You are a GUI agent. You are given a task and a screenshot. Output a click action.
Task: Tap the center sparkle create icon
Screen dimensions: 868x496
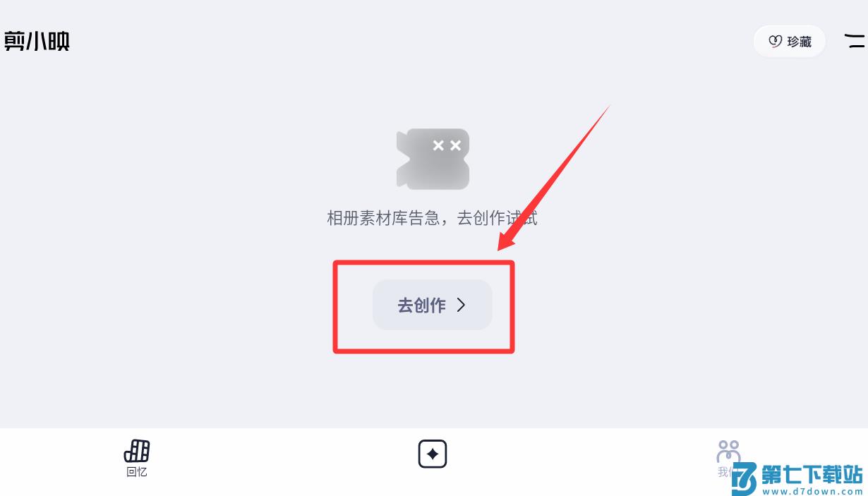click(433, 454)
